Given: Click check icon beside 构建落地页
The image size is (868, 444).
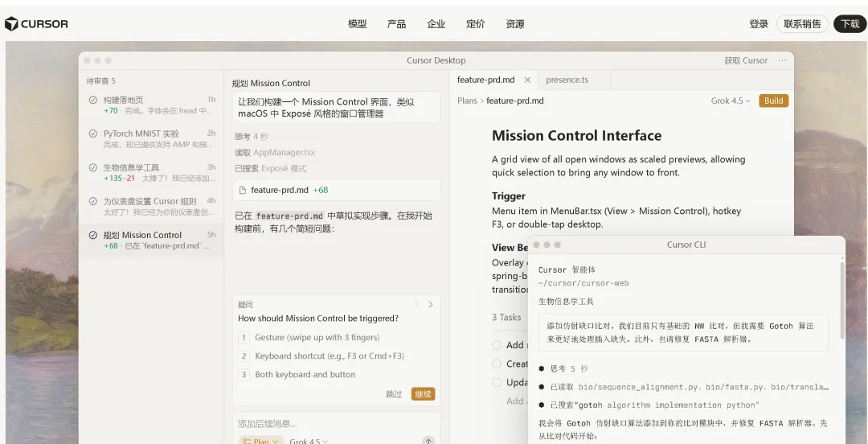Looking at the screenshot, I should coord(93,100).
